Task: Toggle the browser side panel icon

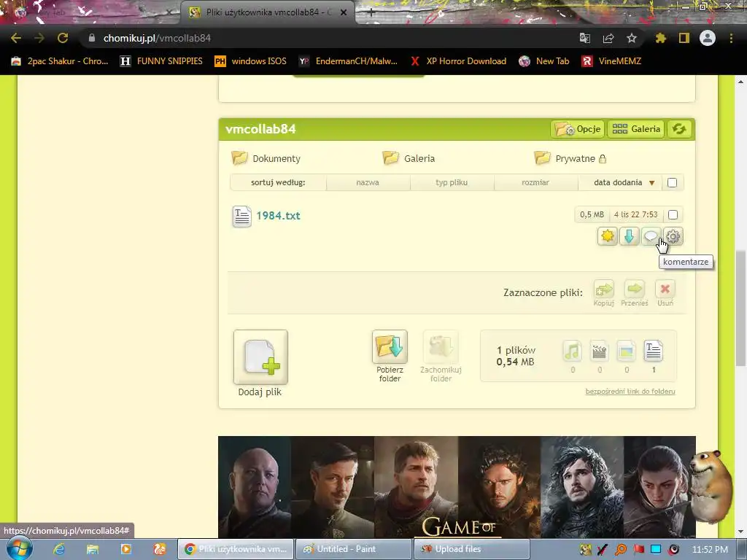Action: (x=684, y=38)
